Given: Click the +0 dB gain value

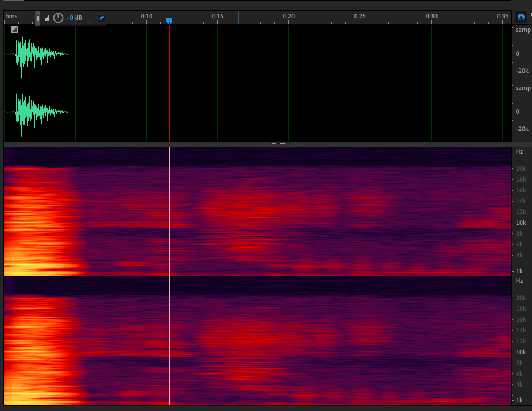Looking at the screenshot, I should pyautogui.click(x=74, y=18).
